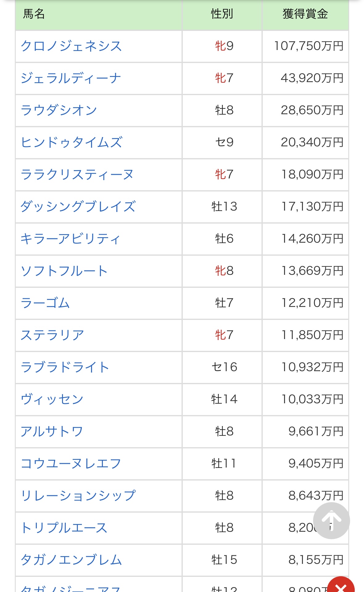364x592 pixels.
Task: Open horse クロノジェネシス link
Action: click(x=71, y=46)
